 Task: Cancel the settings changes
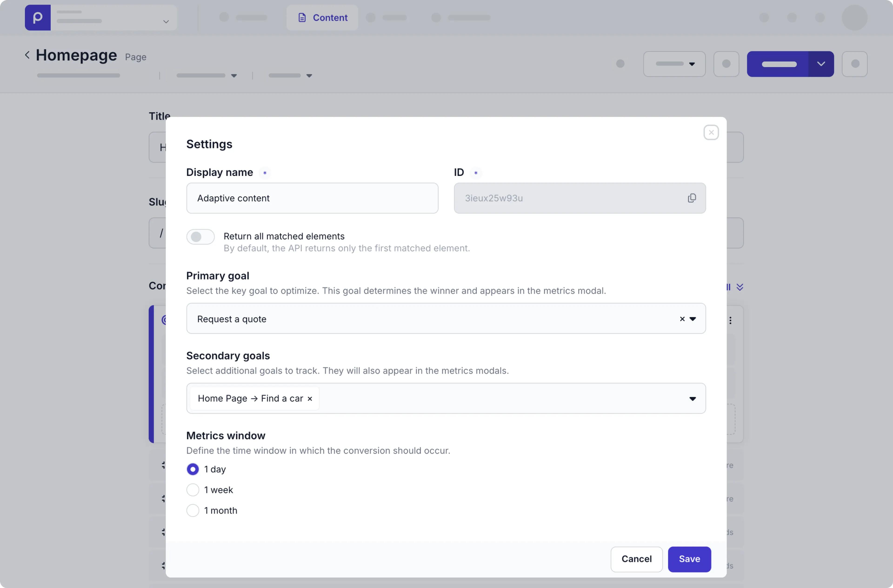(636, 559)
